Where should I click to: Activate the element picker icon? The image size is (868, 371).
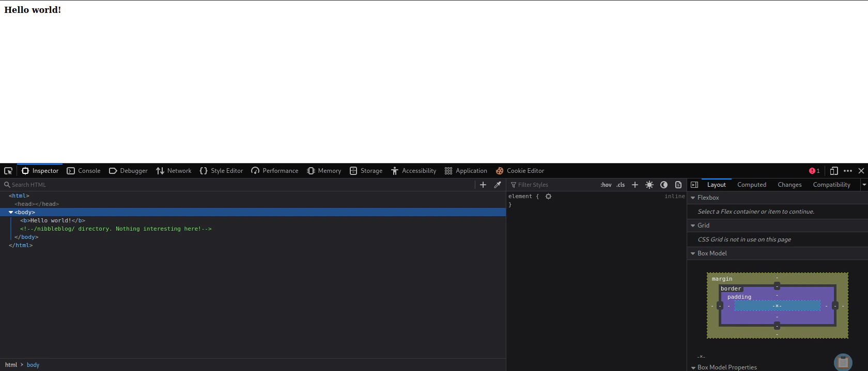coord(8,171)
